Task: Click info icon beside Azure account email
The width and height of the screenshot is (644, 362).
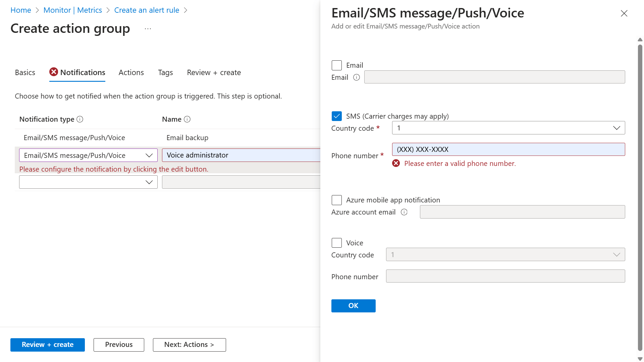Action: [404, 212]
